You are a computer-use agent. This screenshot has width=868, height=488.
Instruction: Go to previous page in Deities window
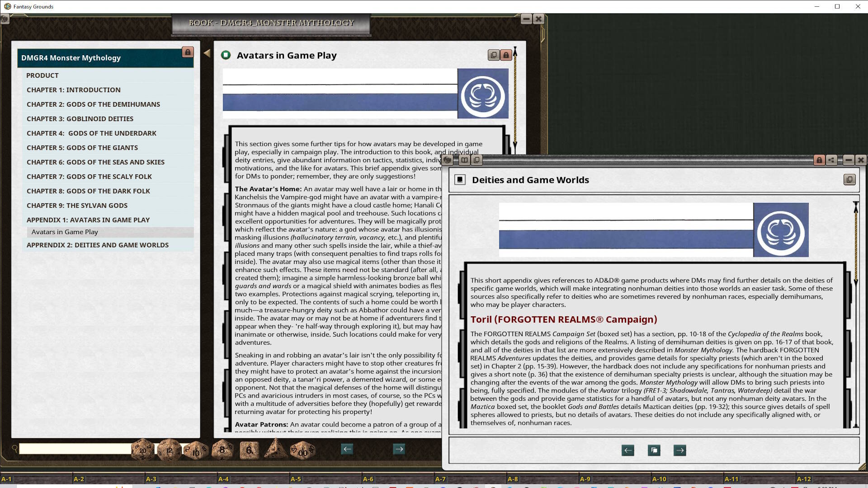click(x=628, y=450)
